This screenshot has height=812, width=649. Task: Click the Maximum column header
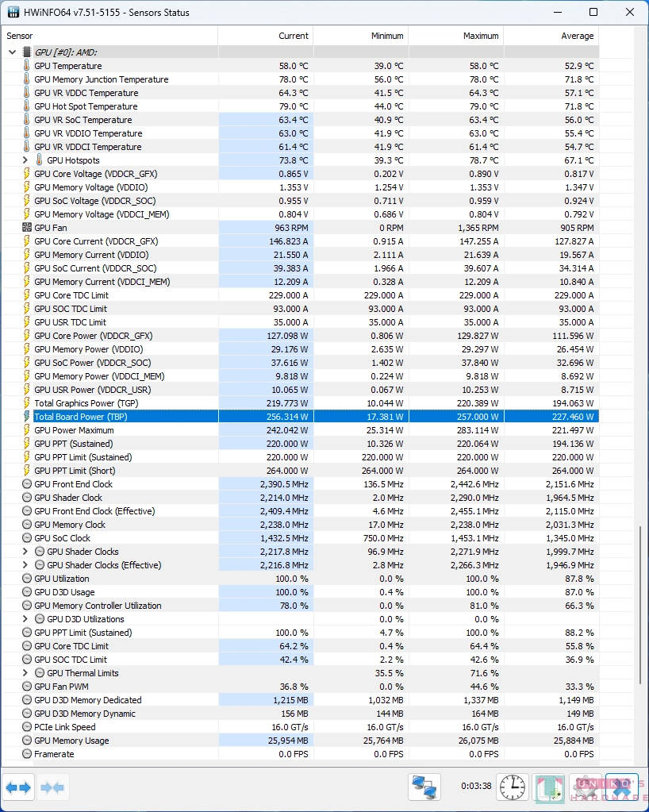456,36
